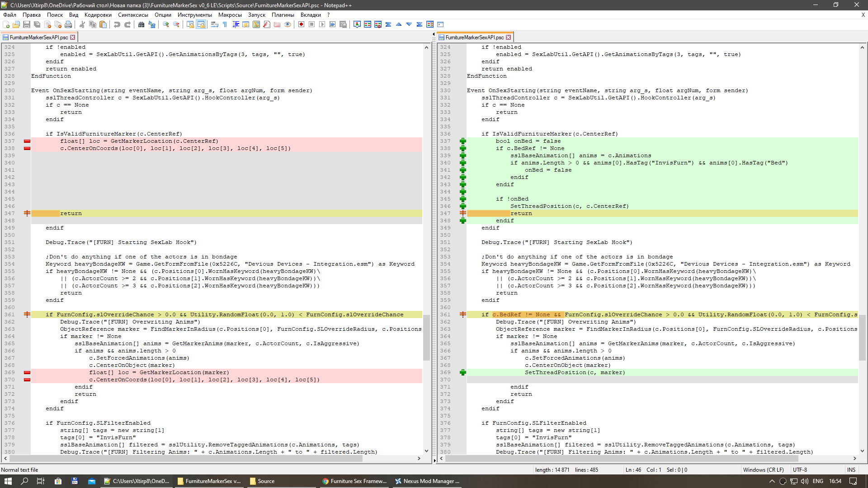
Task: Click the Stop macro recording icon
Action: tap(311, 24)
